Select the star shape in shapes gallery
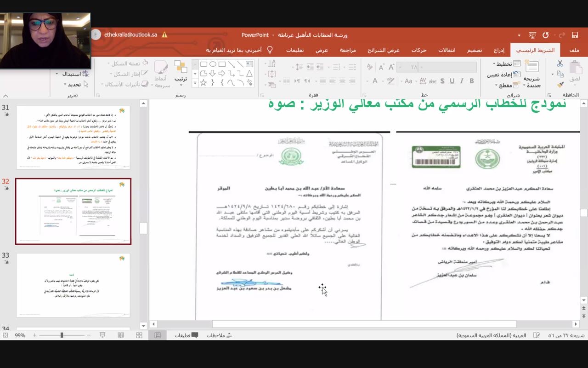This screenshot has height=368, width=588. click(204, 83)
